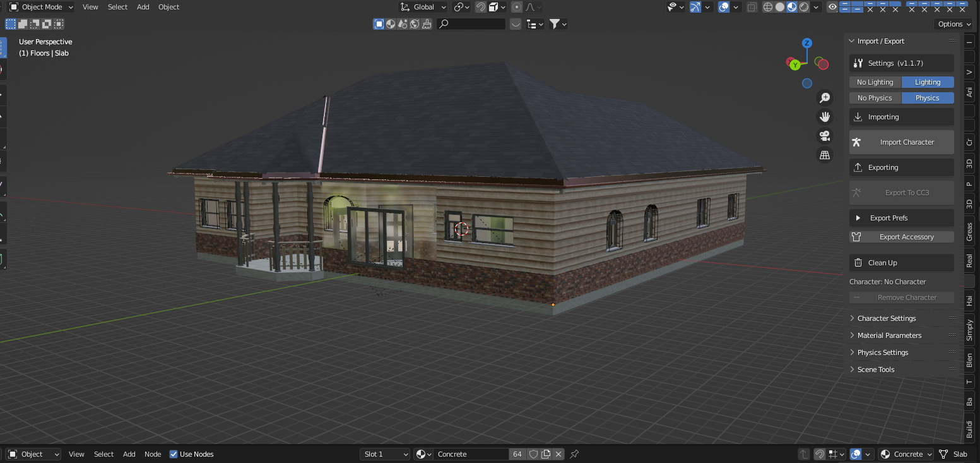Toggle viewport snapping magnet icon
This screenshot has width=980, height=463.
pyautogui.click(x=481, y=7)
